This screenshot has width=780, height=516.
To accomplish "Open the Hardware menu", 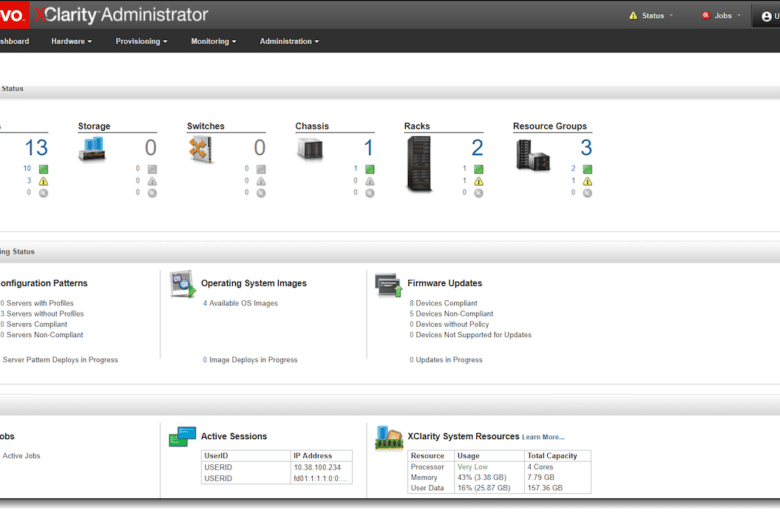I will click(x=71, y=41).
